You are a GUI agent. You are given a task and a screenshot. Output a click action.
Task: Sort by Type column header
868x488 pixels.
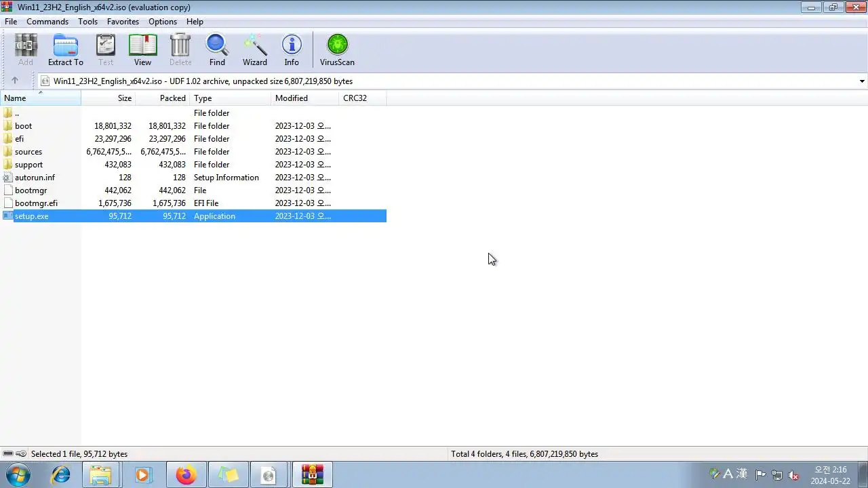(x=231, y=98)
